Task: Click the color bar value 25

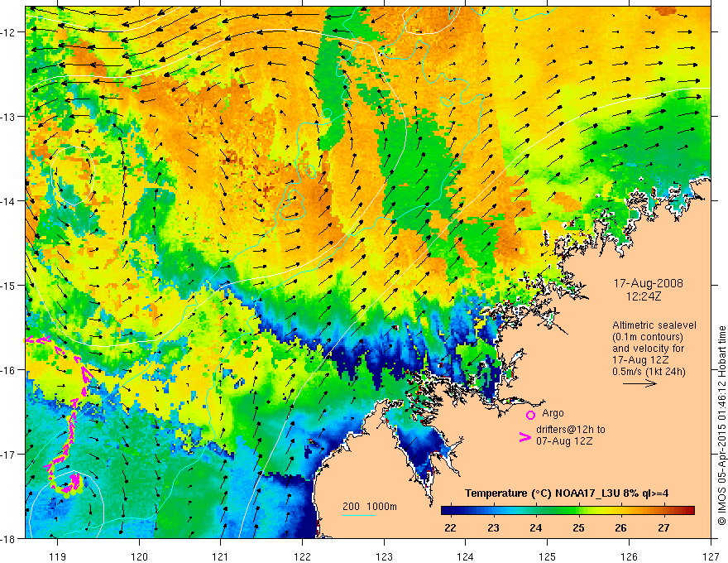Action: coord(578,527)
